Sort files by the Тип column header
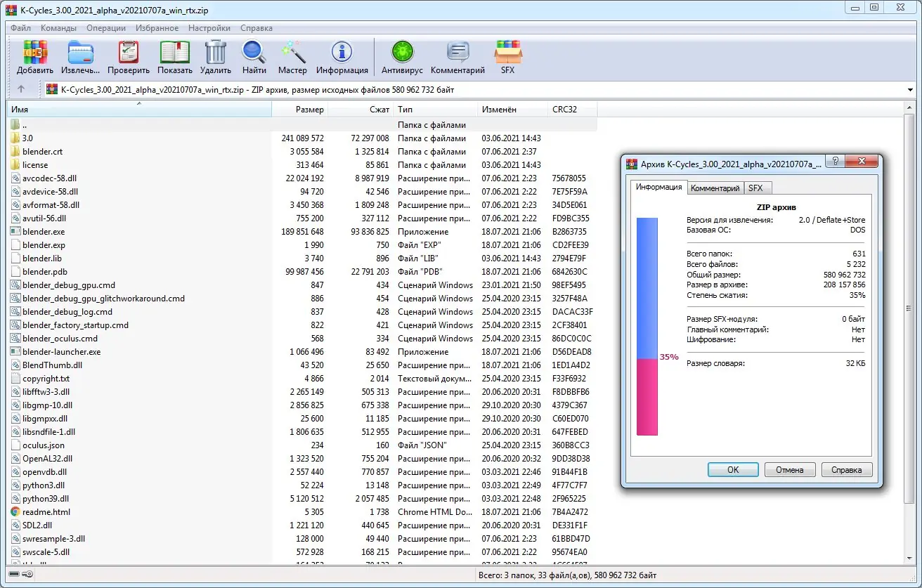 click(x=436, y=110)
